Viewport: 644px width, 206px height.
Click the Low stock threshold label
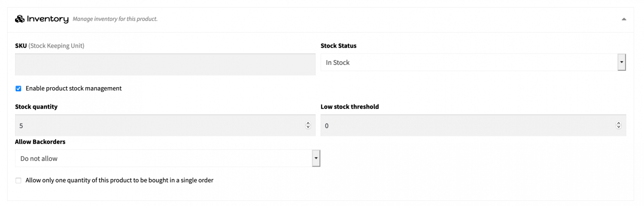tap(349, 106)
